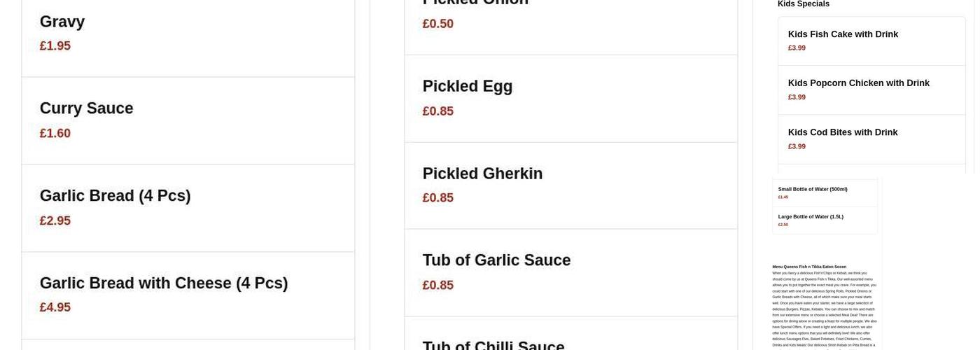
Task: Select Kids Fish Cake with Drink
Action: pyautogui.click(x=843, y=34)
